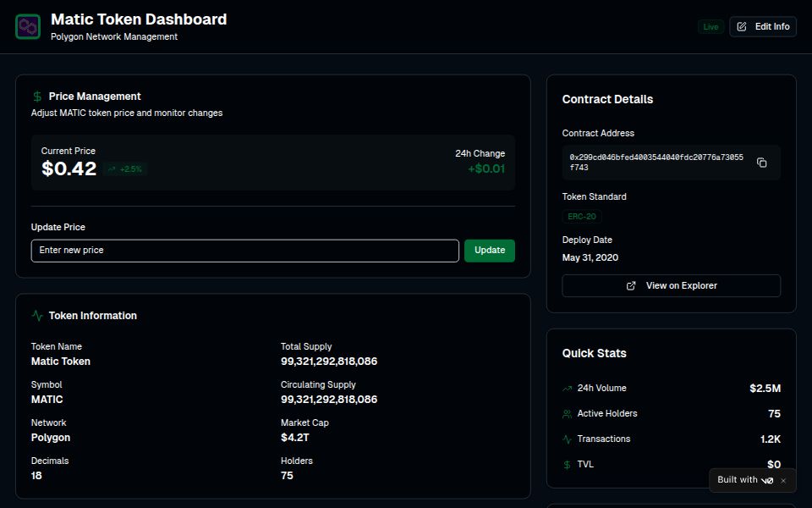The height and width of the screenshot is (508, 812).
Task: Click the Polygon logo icon in the header
Action: coord(28,26)
